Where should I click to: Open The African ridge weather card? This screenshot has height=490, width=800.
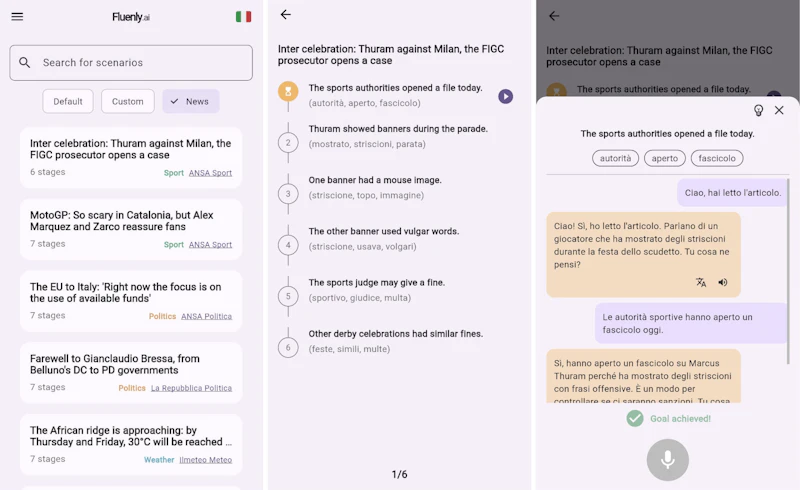(131, 445)
